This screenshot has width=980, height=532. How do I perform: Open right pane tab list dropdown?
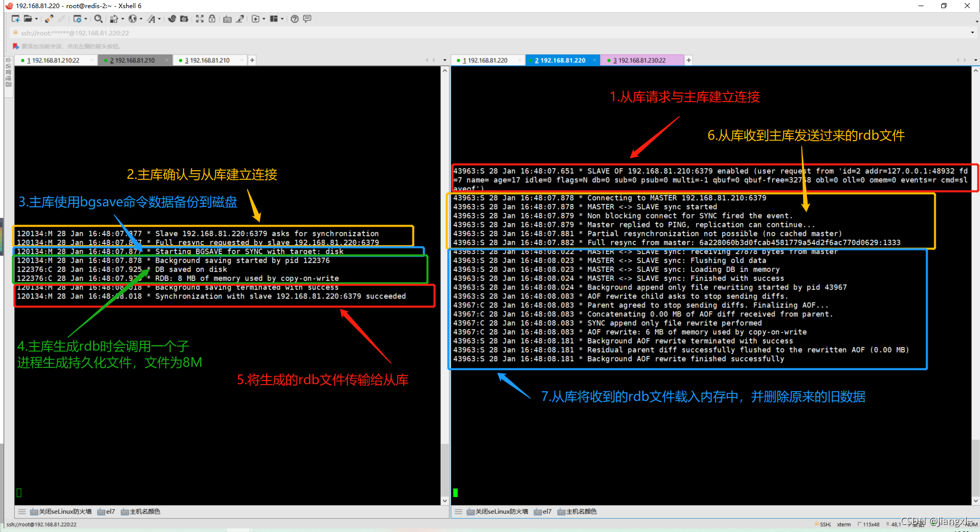pyautogui.click(x=975, y=60)
